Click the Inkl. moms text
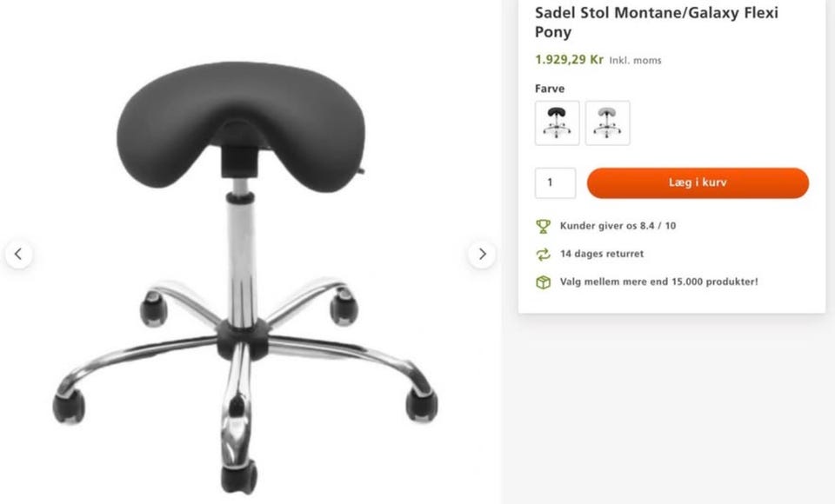This screenshot has width=835, height=504. point(635,60)
